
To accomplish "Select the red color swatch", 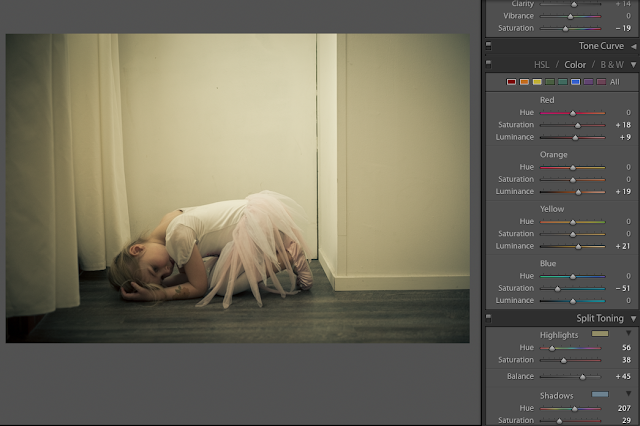I will tap(511, 82).
